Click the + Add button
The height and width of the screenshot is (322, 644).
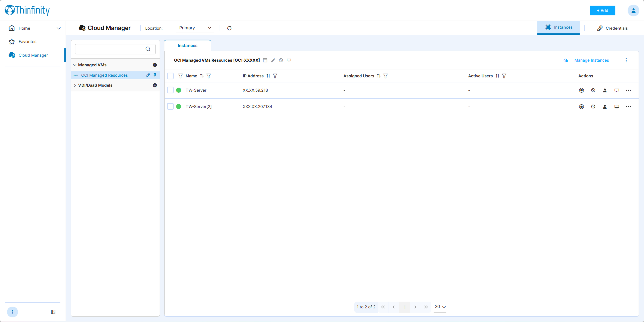[603, 11]
